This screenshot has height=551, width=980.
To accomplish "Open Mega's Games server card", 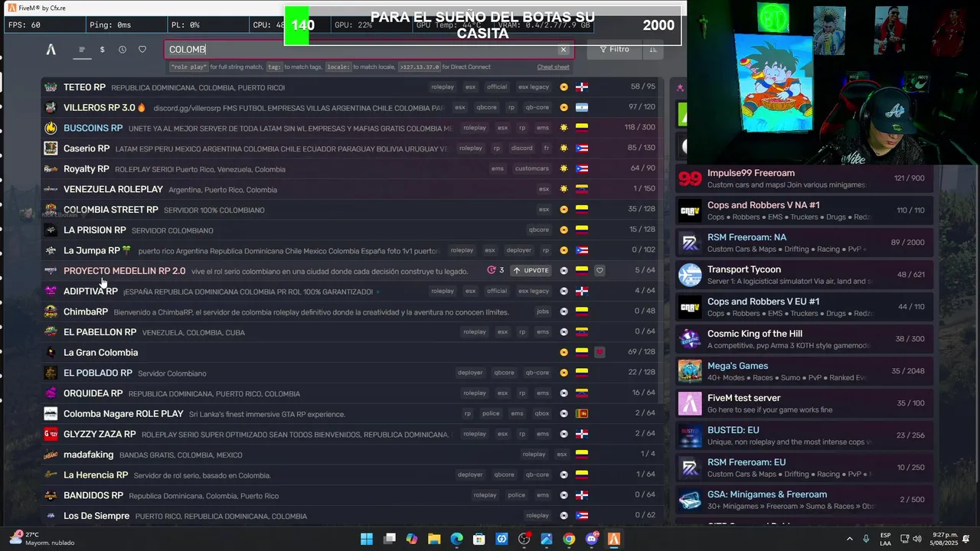I will click(x=804, y=371).
